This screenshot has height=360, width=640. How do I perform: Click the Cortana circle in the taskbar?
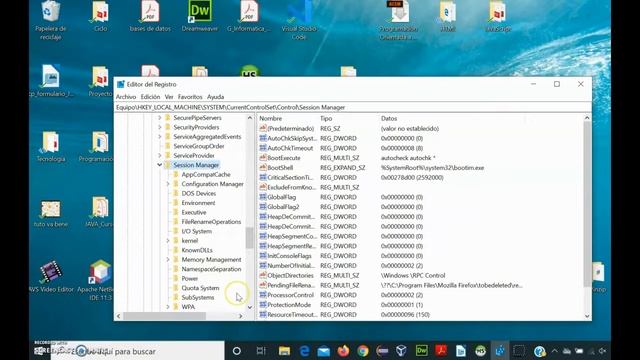click(236, 351)
